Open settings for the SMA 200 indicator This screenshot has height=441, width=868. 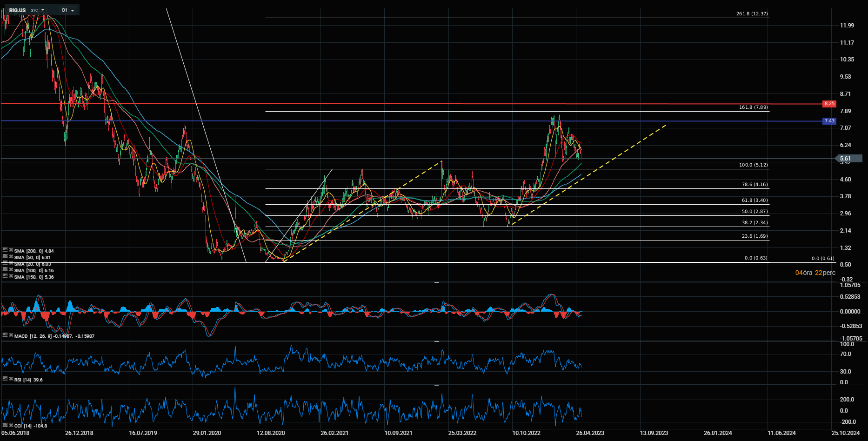(x=5, y=250)
